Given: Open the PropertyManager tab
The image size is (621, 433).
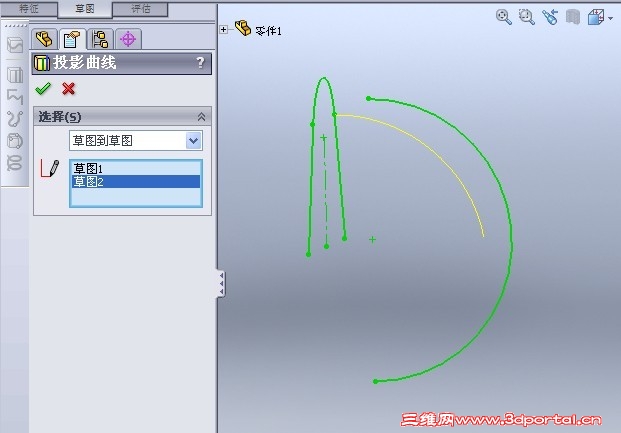Looking at the screenshot, I should click(x=72, y=39).
